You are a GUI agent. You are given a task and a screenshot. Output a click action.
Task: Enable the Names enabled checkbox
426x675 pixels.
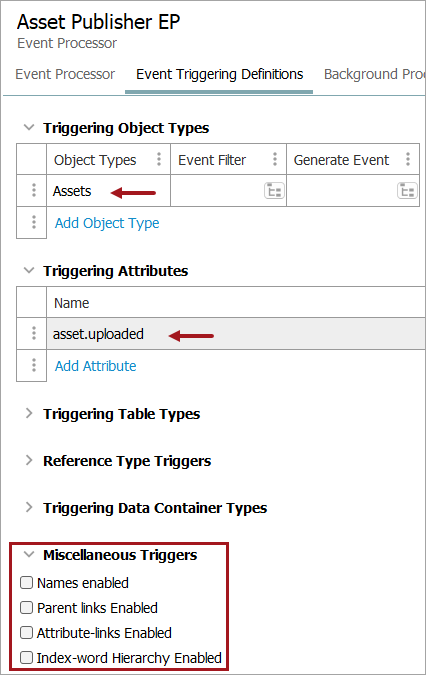click(27, 582)
